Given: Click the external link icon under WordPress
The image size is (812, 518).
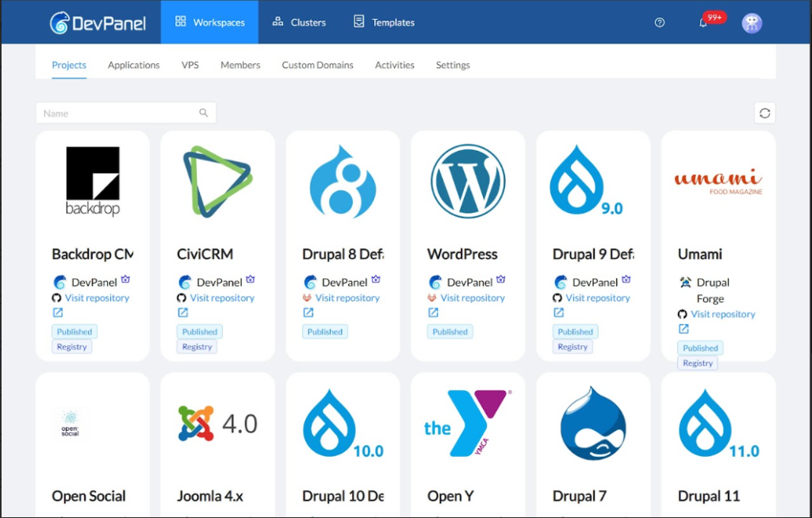Looking at the screenshot, I should 431,313.
